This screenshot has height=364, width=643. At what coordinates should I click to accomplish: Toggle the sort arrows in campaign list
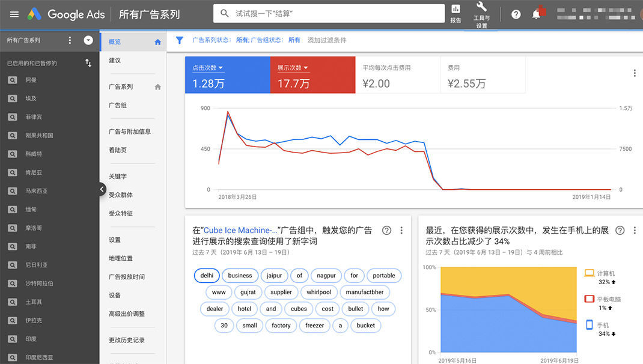[88, 62]
